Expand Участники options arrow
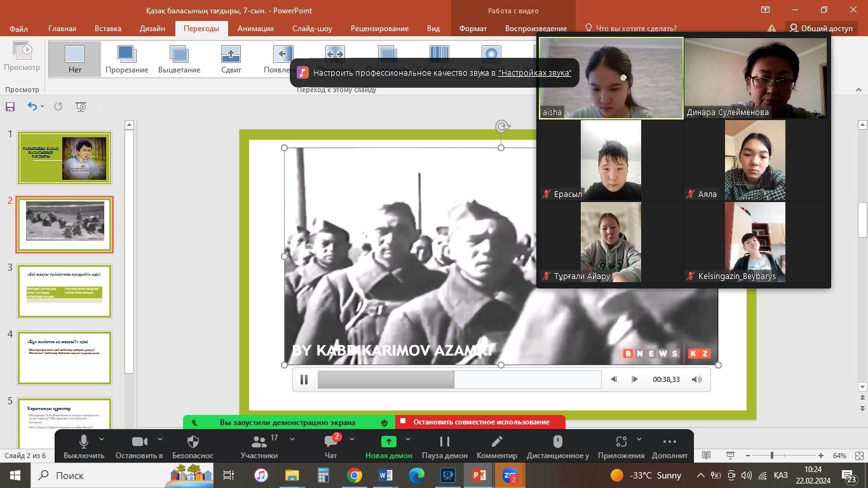The width and height of the screenshot is (868, 488). 292,439
